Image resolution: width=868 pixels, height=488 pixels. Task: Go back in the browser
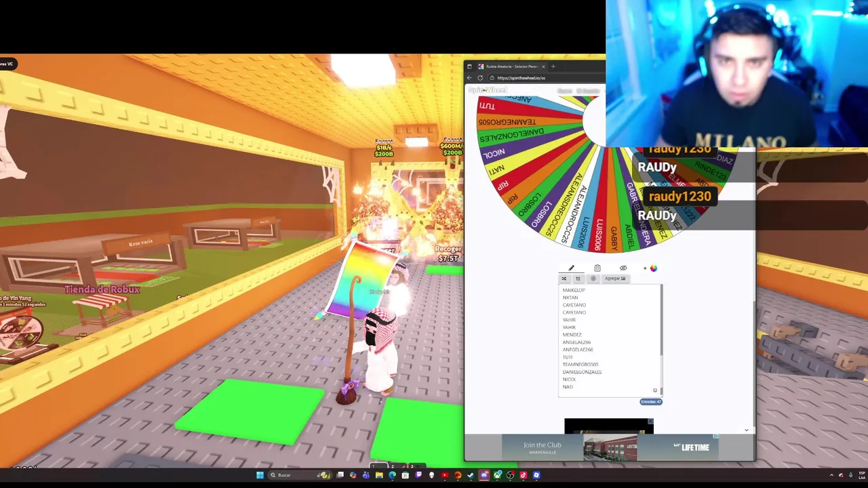[469, 78]
